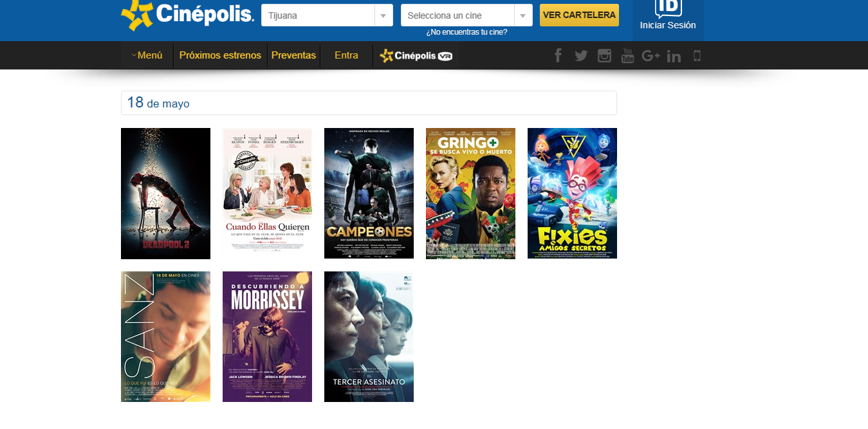Select the Entra menu item
Screen dimensions: 868x429
click(x=346, y=55)
